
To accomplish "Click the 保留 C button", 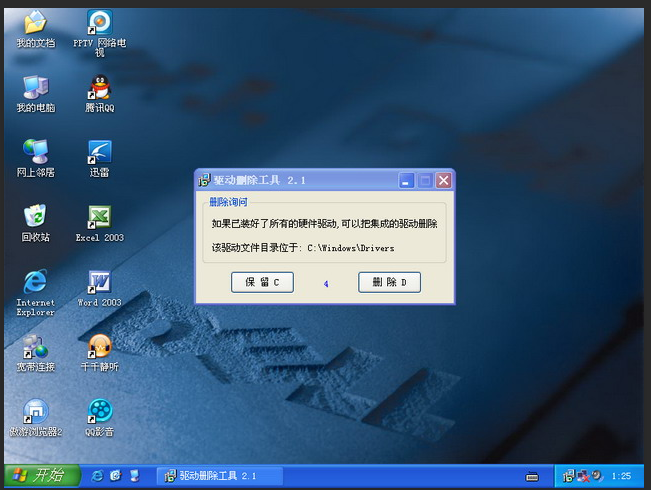I will (x=261, y=283).
